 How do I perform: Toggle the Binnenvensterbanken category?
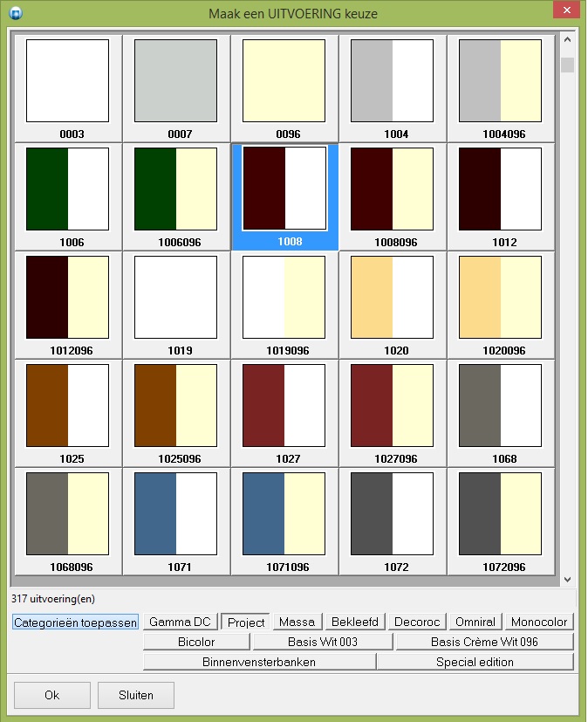click(259, 662)
